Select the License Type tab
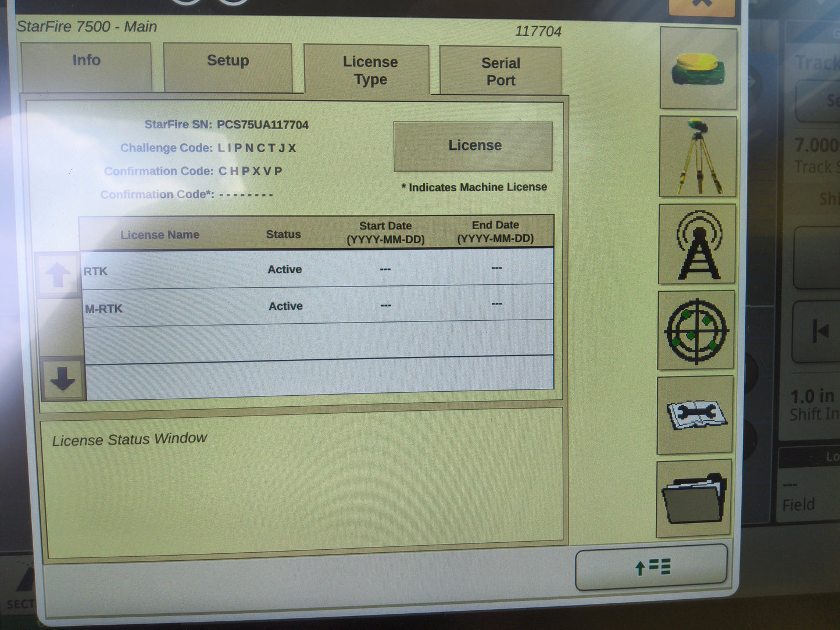Screen dimensions: 840x630 (367, 69)
